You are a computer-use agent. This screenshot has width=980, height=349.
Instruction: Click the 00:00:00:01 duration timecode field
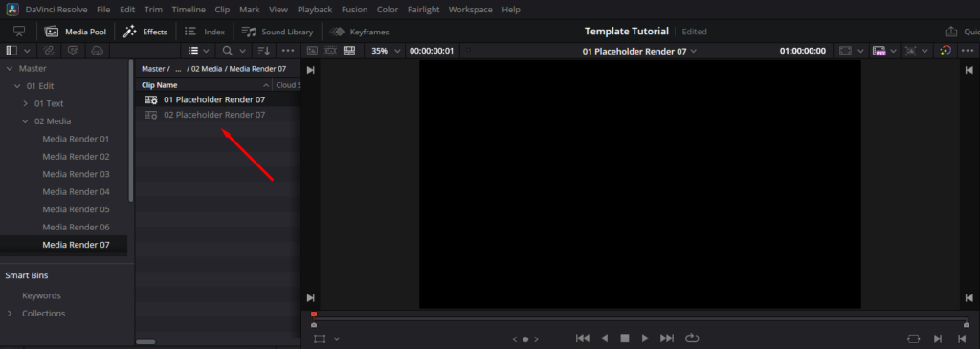[432, 51]
